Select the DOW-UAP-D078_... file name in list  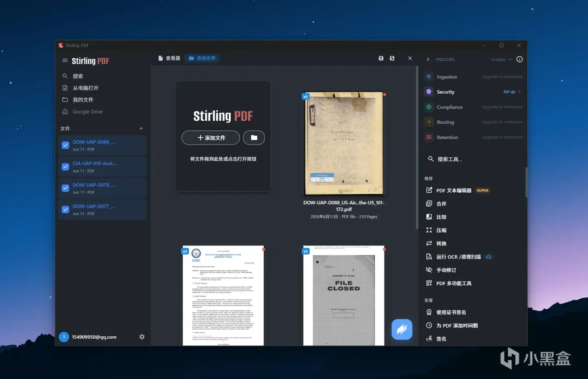[x=94, y=185]
